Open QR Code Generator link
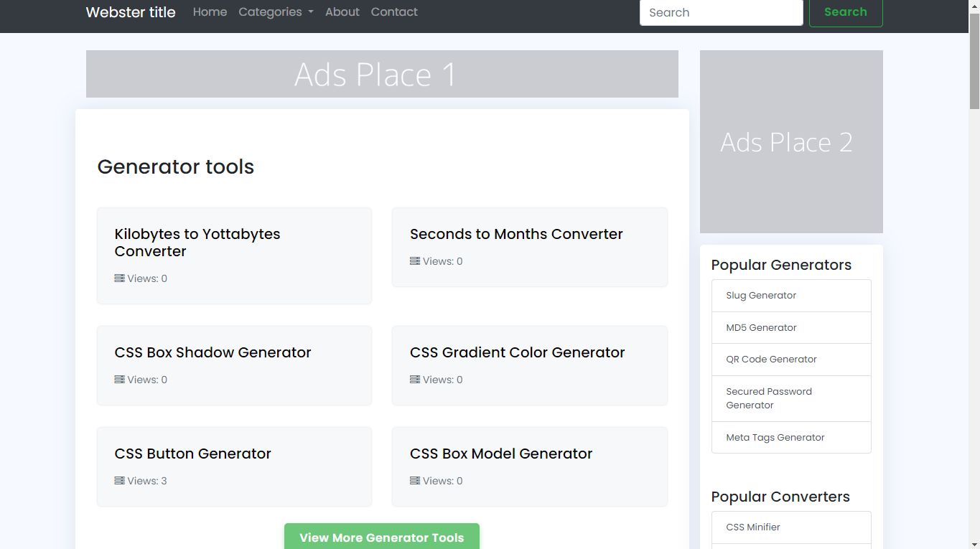980x549 pixels. 771,360
